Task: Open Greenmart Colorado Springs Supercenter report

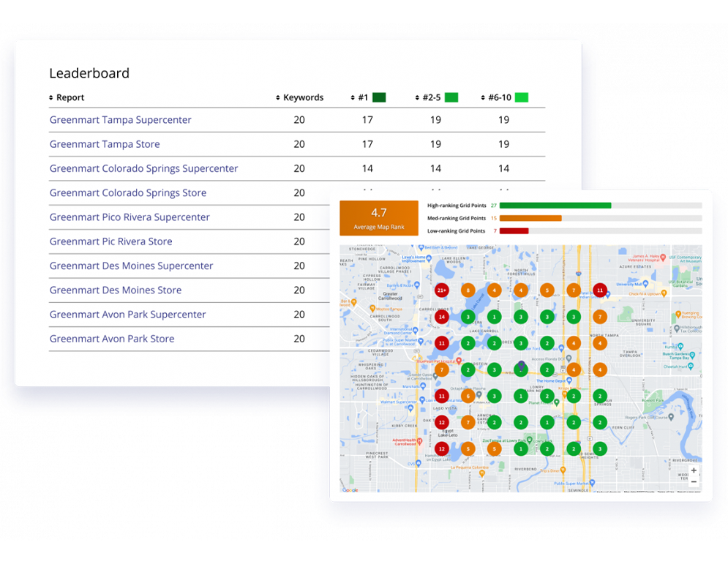Action: click(144, 168)
